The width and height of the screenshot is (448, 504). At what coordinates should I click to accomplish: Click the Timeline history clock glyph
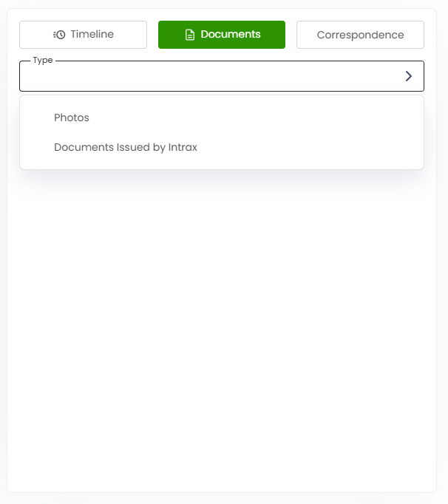[x=59, y=35]
